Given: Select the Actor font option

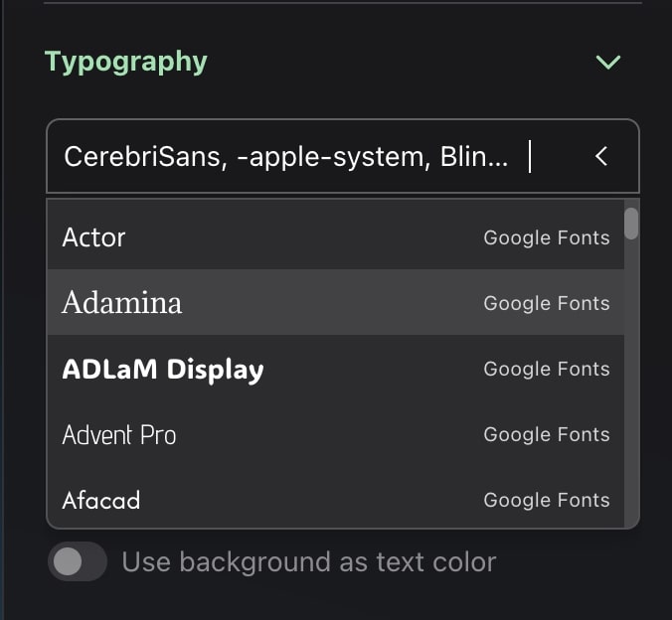Looking at the screenshot, I should pos(94,237).
